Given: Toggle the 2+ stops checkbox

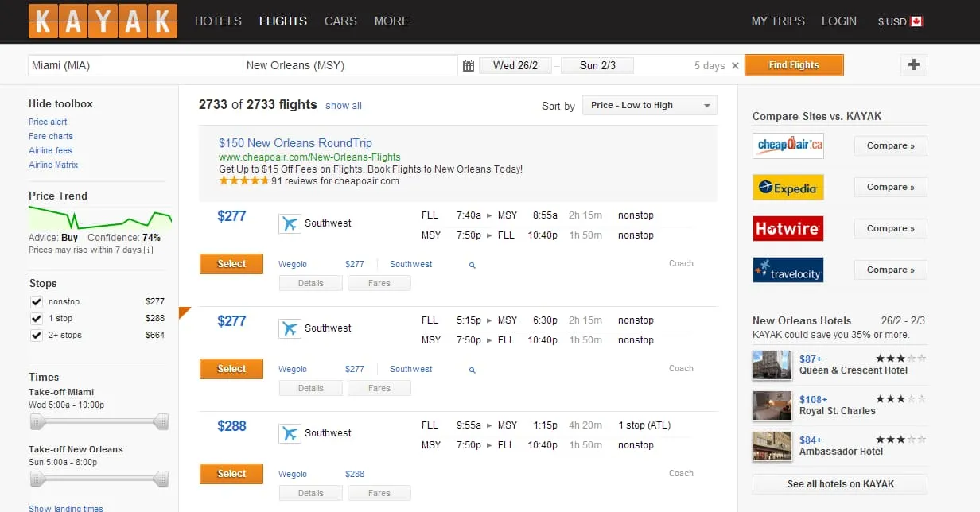Looking at the screenshot, I should (36, 335).
